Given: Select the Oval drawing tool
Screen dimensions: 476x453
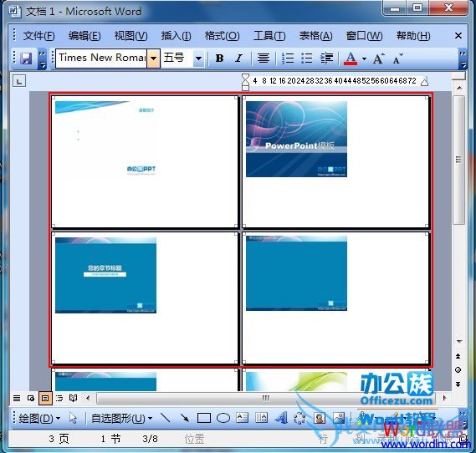Looking at the screenshot, I should pos(223,419).
